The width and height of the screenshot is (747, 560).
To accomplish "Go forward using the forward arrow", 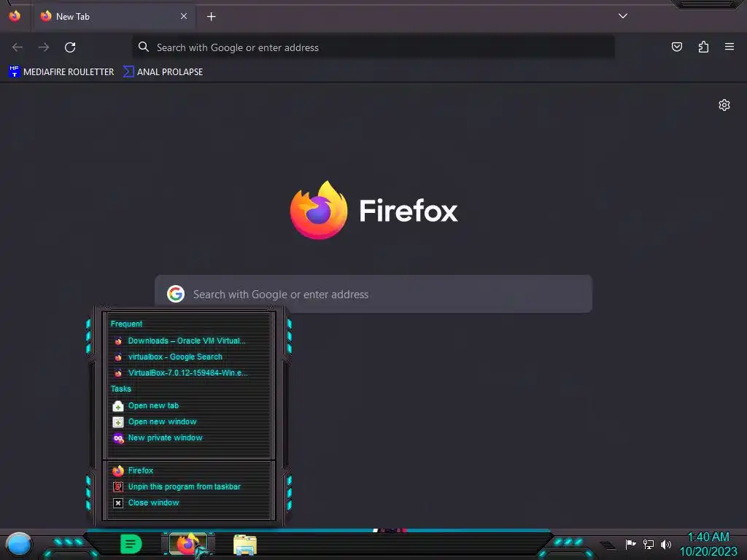I will coord(44,47).
